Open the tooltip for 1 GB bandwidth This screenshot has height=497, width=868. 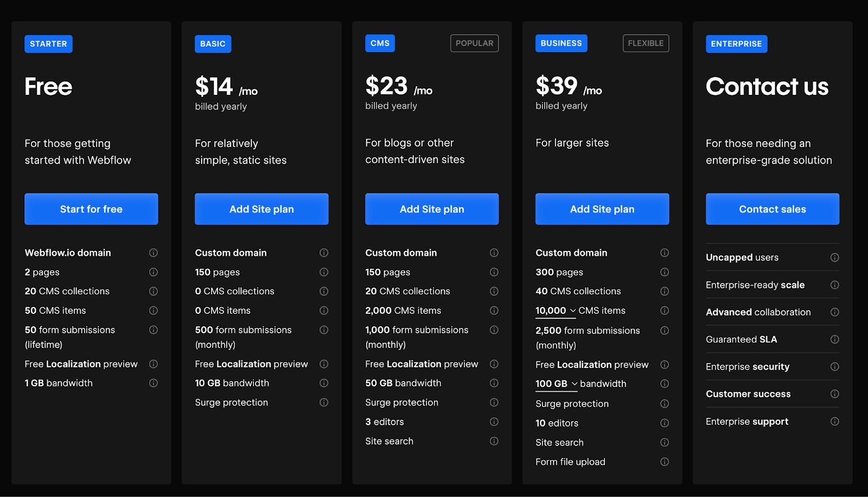[x=153, y=383]
